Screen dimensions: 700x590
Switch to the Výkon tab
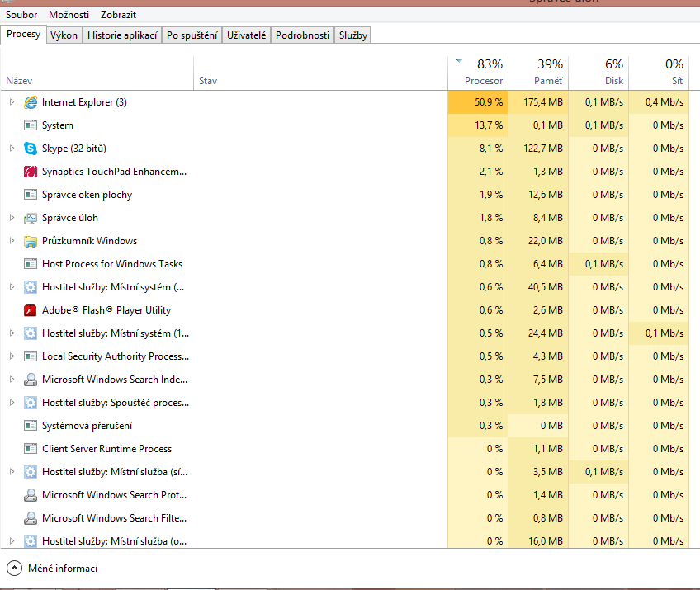tap(64, 35)
